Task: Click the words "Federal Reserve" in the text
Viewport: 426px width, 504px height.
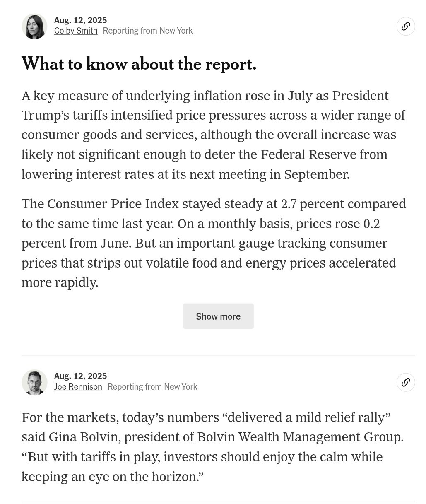Action: (x=308, y=155)
